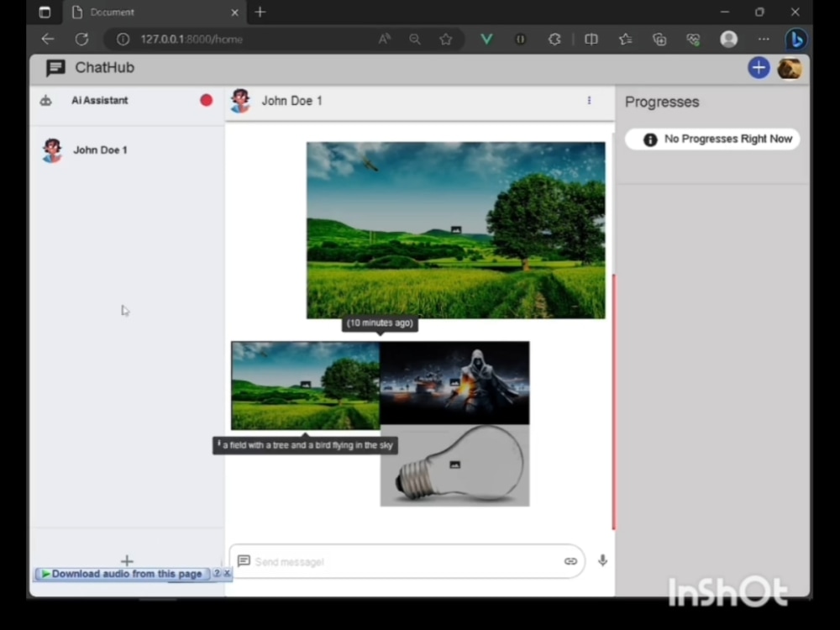The height and width of the screenshot is (630, 840).
Task: Click the No Progresses Right Now button
Action: pyautogui.click(x=722, y=139)
